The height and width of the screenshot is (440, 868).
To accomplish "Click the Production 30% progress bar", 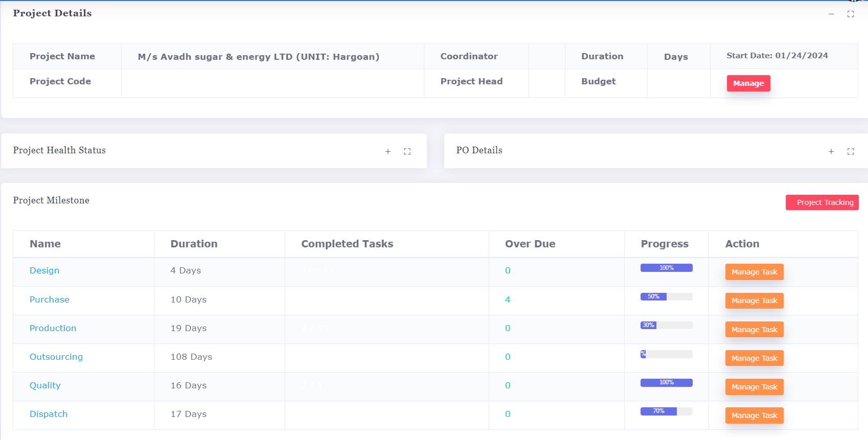I will [x=667, y=325].
